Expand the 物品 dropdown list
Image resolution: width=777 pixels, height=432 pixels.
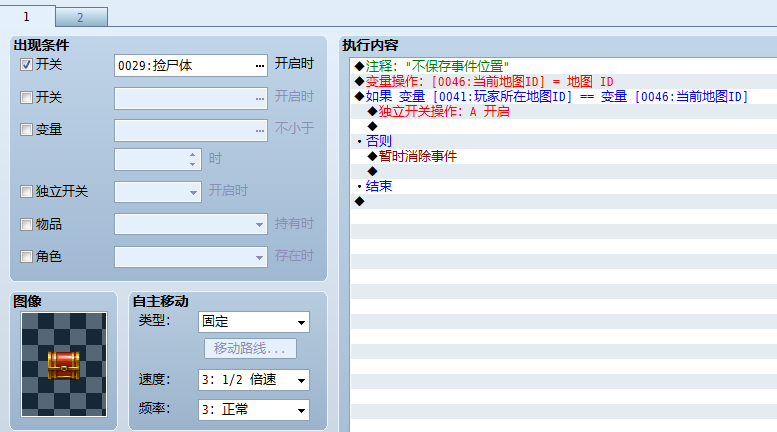259,225
